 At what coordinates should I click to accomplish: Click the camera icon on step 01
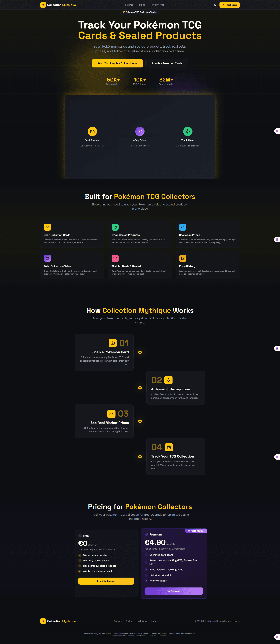click(113, 343)
